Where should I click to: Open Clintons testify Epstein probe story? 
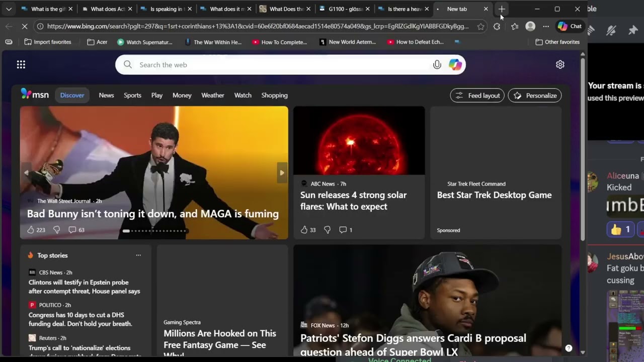pyautogui.click(x=85, y=287)
